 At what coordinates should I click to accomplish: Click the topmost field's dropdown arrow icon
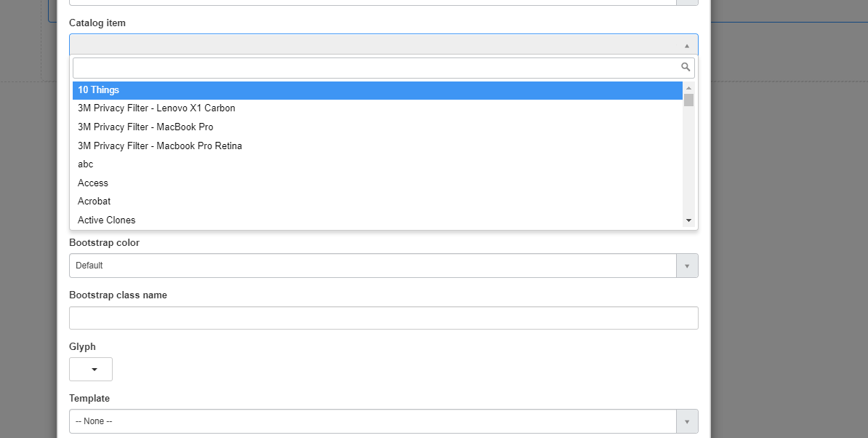click(x=686, y=2)
